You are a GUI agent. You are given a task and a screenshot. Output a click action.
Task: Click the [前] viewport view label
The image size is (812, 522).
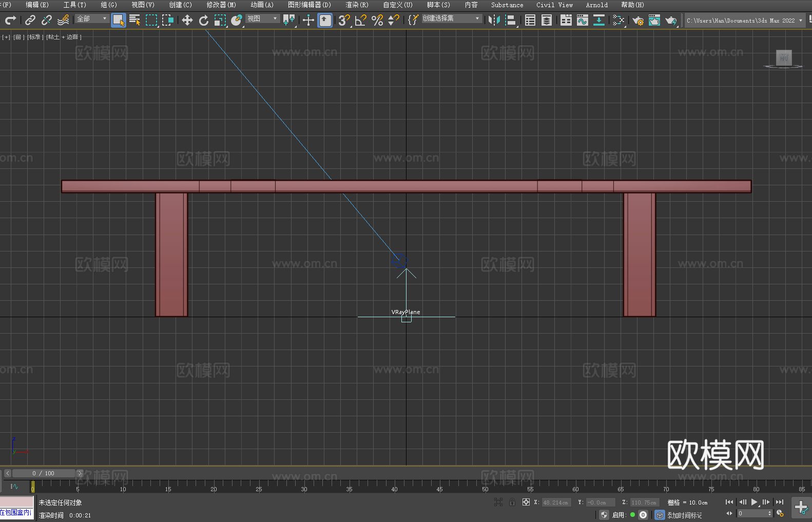(x=19, y=37)
